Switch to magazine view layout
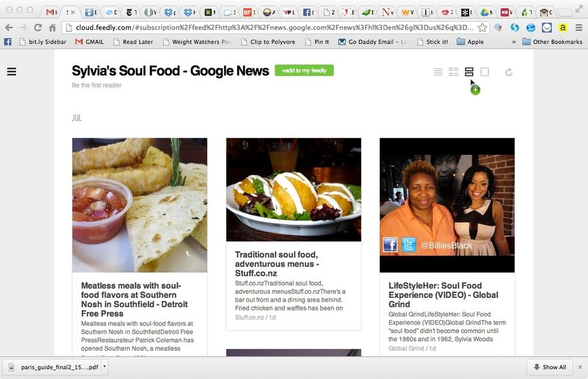The width and height of the screenshot is (588, 379). 454,72
